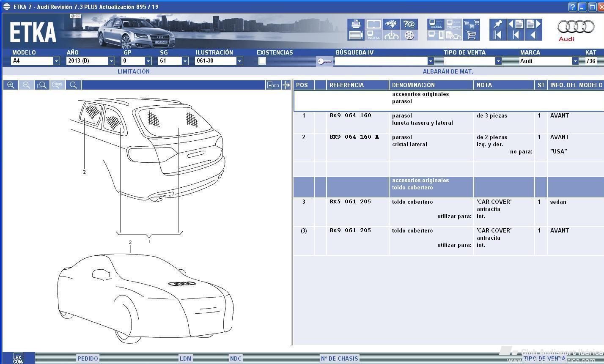Open the Modelo A4 dropdown
The image size is (604, 364).
(57, 61)
